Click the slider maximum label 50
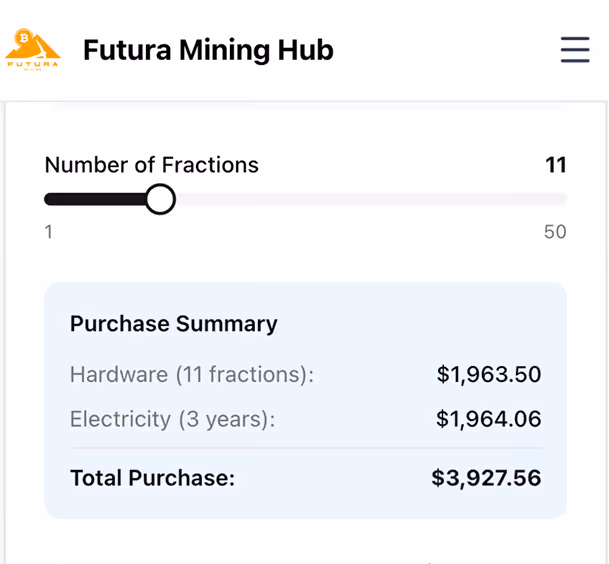The height and width of the screenshot is (564, 609). click(x=555, y=232)
